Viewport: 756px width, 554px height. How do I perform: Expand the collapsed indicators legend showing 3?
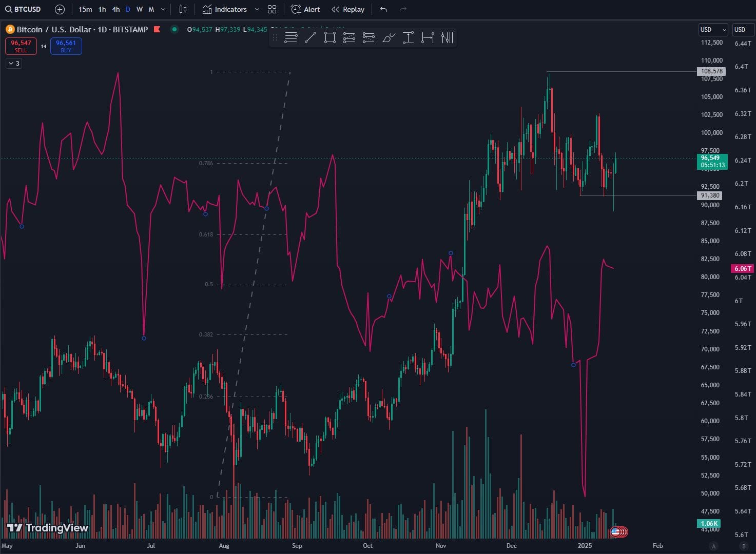(14, 63)
